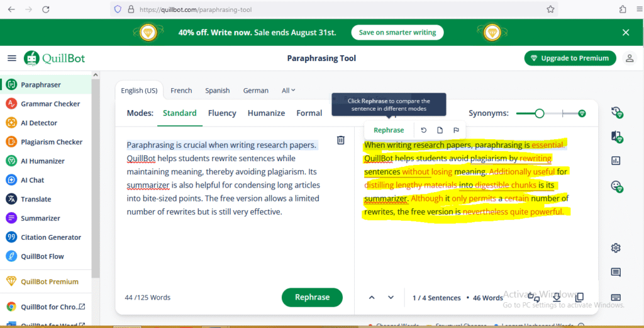
Task: Undo the sentence change in the popup
Action: (x=423, y=130)
